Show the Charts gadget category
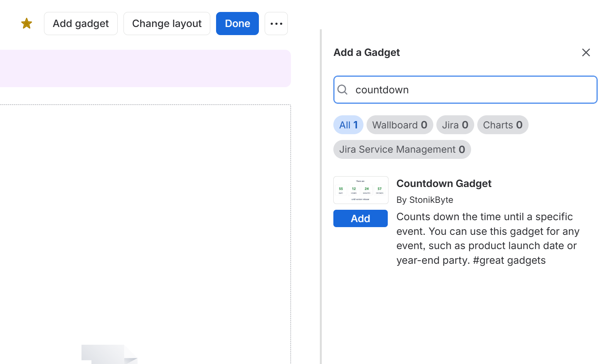The image size is (610, 364). (503, 125)
